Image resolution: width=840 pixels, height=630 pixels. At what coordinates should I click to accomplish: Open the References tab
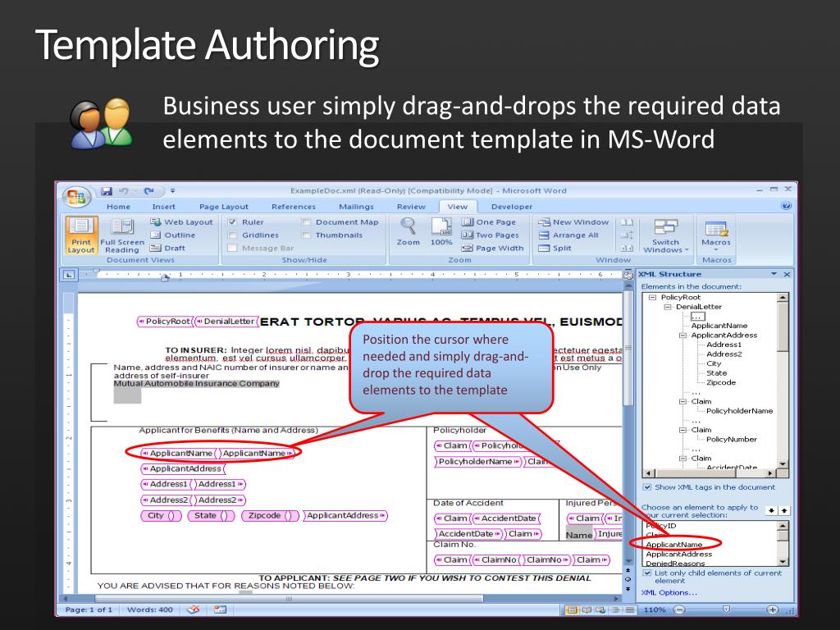pyautogui.click(x=294, y=206)
